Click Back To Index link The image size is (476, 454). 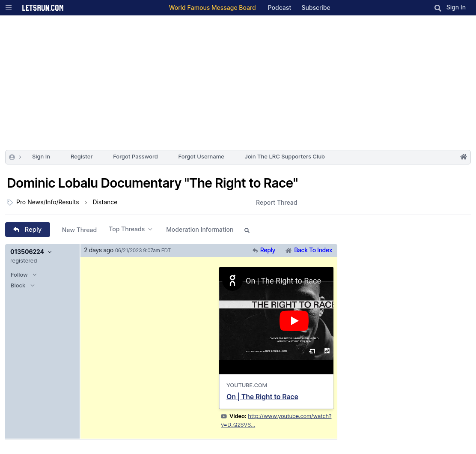pyautogui.click(x=313, y=250)
